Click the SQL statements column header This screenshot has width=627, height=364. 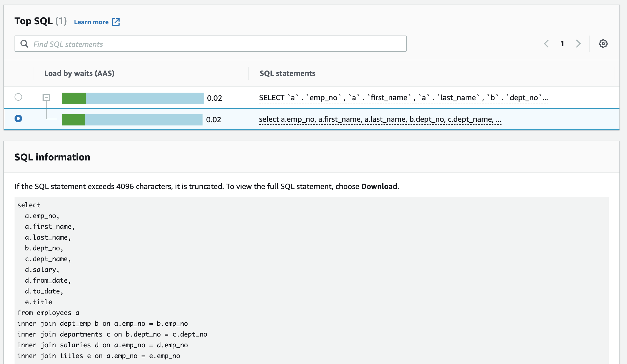coord(287,73)
